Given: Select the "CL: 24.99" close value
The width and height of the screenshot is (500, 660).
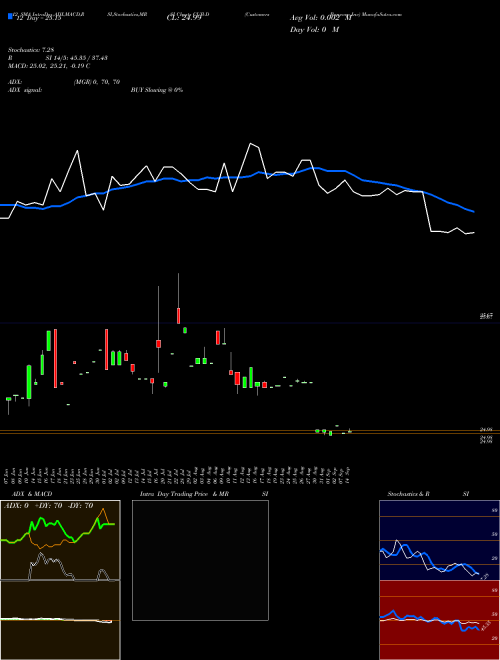Looking at the screenshot, I should 184,18.
